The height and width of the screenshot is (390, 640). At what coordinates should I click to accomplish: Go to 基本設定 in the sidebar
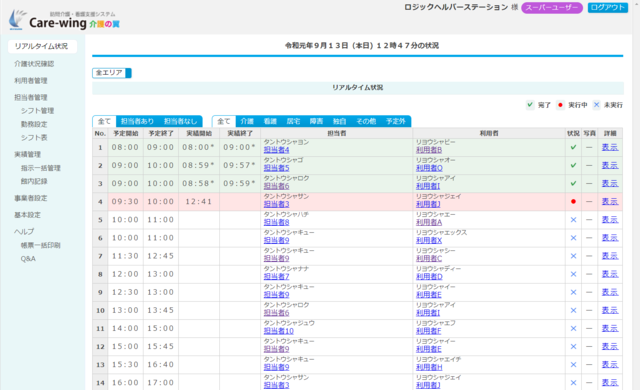coord(28,215)
